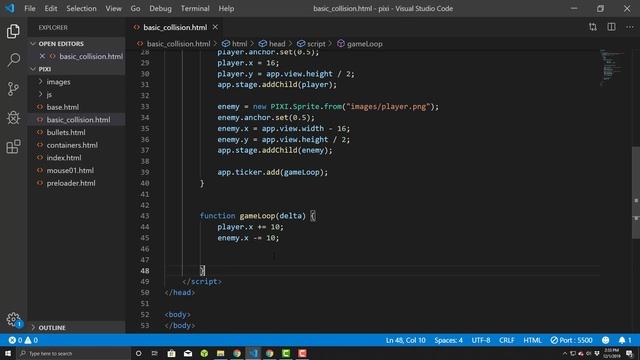
Task: Show hidden system tray icons chevron
Action: tap(565, 353)
